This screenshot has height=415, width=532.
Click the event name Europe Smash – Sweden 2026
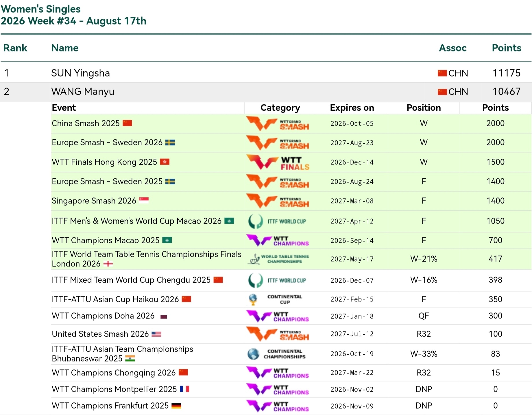107,142
